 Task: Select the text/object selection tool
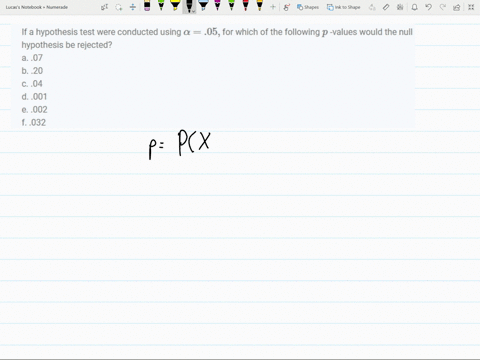point(105,7)
